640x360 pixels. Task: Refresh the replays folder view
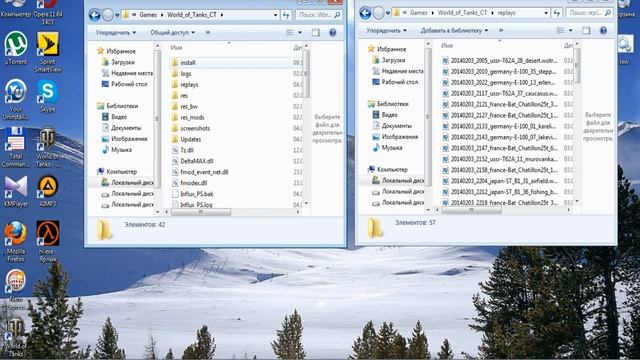coord(556,13)
